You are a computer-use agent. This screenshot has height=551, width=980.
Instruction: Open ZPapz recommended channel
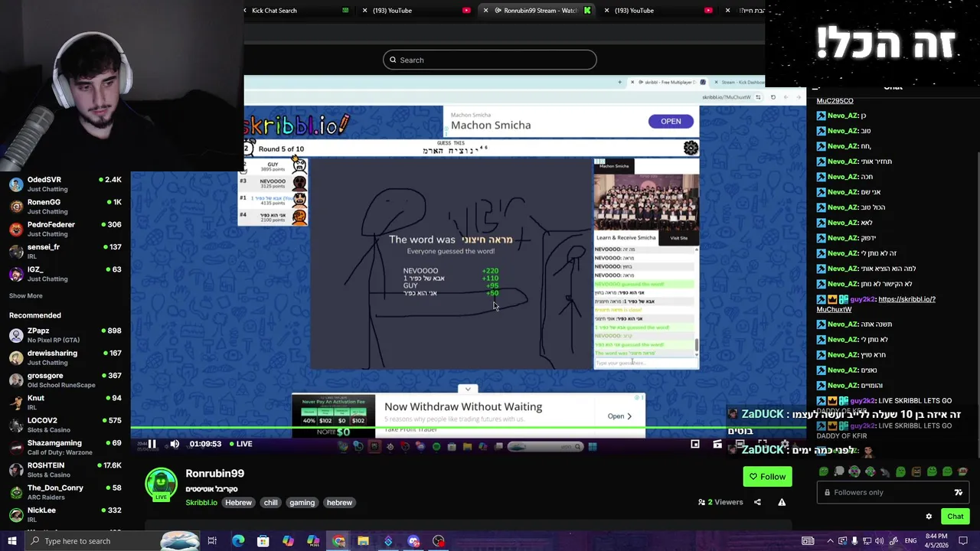coord(65,335)
